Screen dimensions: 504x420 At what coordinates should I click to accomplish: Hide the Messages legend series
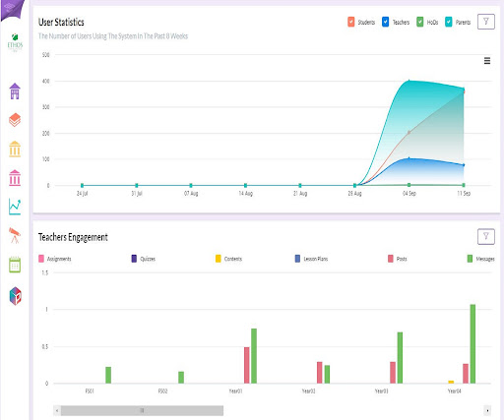pos(481,259)
